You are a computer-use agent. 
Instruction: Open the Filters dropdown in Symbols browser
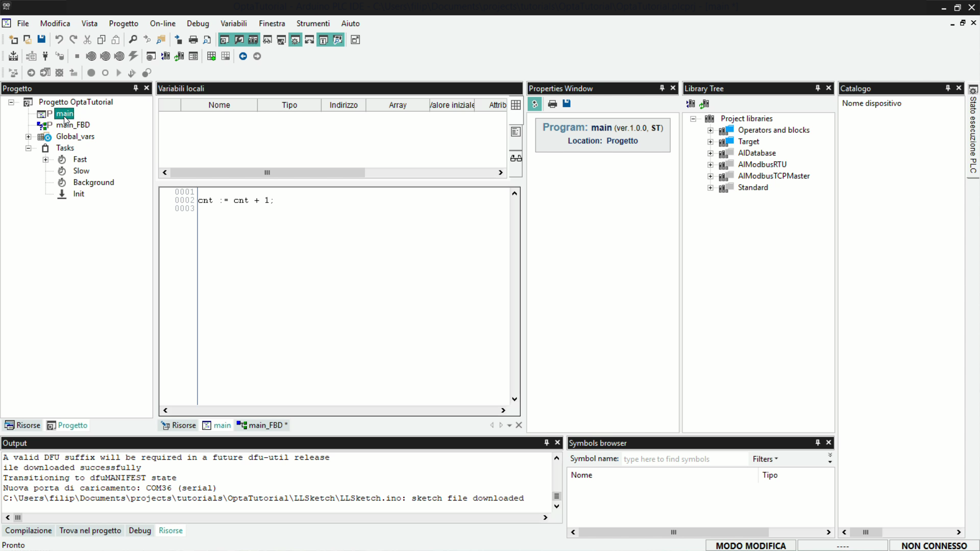coord(765,459)
